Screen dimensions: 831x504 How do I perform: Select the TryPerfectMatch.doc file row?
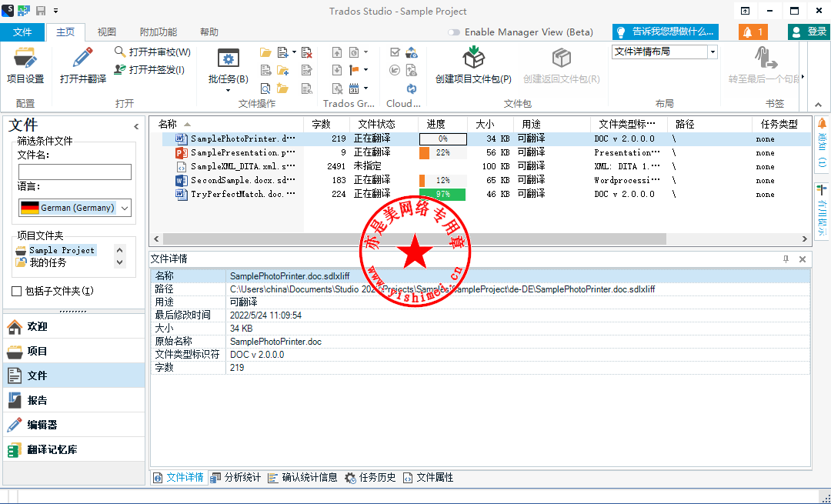(x=486, y=194)
